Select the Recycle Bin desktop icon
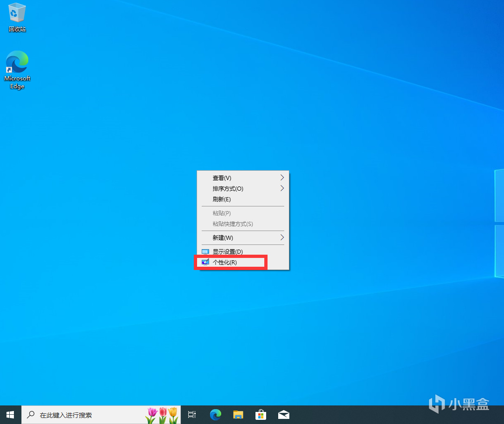This screenshot has width=504, height=424. 17,17
